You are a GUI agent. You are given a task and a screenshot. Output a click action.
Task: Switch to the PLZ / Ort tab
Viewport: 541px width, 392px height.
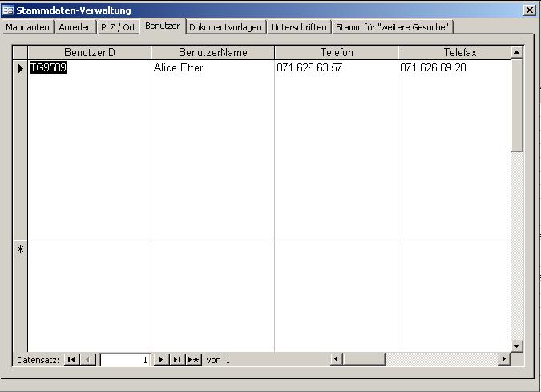point(119,27)
